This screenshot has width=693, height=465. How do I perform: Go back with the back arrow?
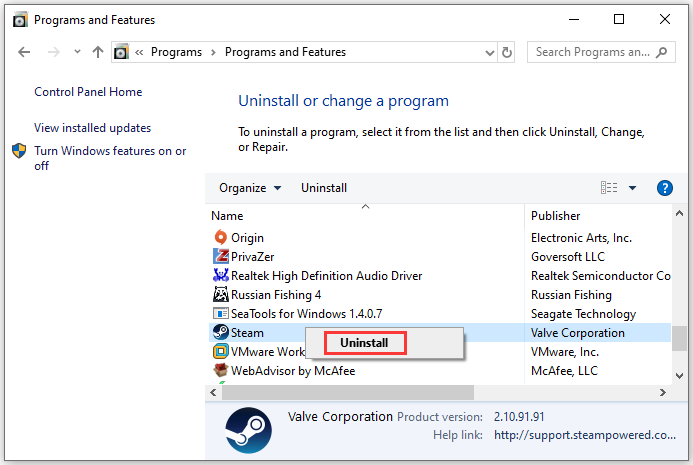point(24,52)
